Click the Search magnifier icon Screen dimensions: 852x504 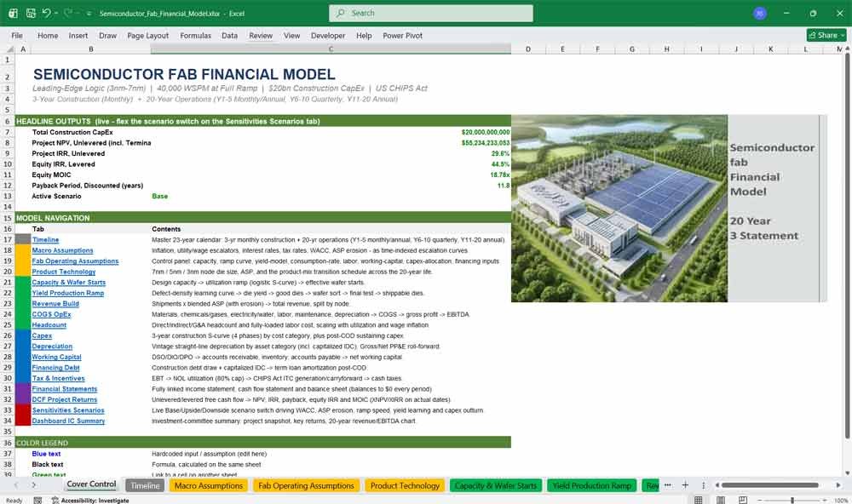coord(341,13)
